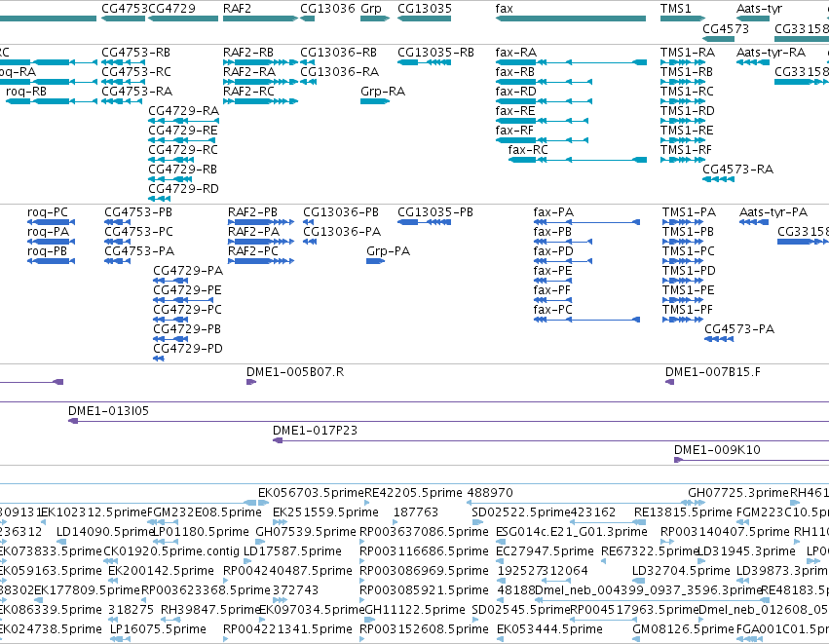
Task: Select the CG13035-RB transcript label
Action: pos(435,53)
